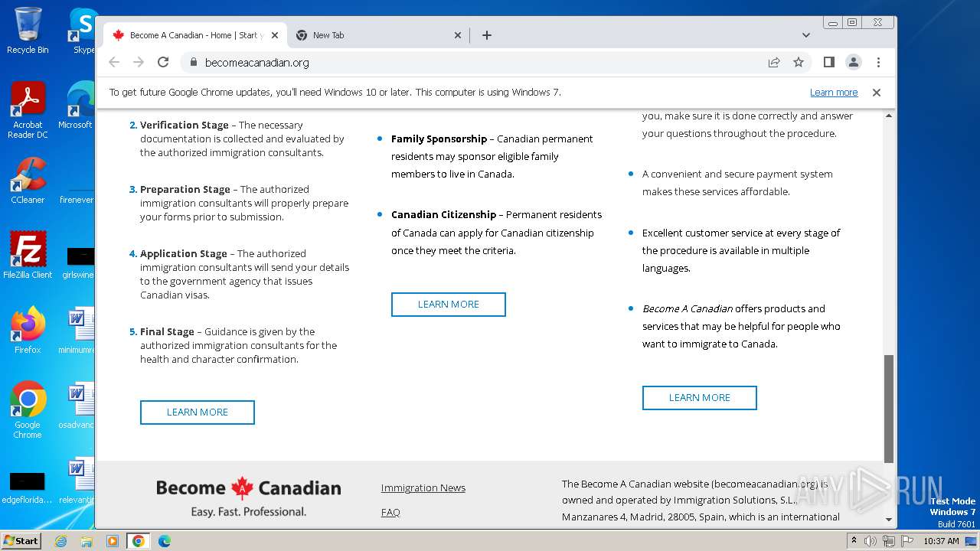Open Chrome side panel

click(828, 62)
